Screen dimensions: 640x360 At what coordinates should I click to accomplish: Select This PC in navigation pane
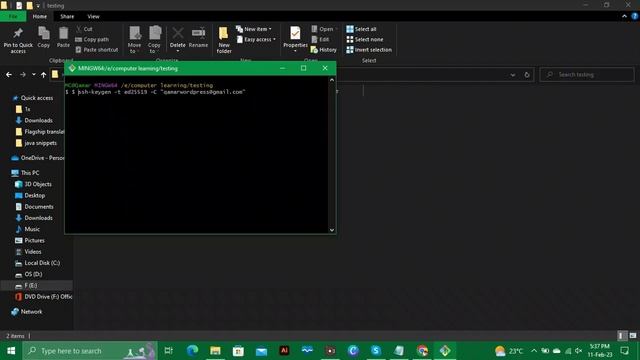click(25, 173)
